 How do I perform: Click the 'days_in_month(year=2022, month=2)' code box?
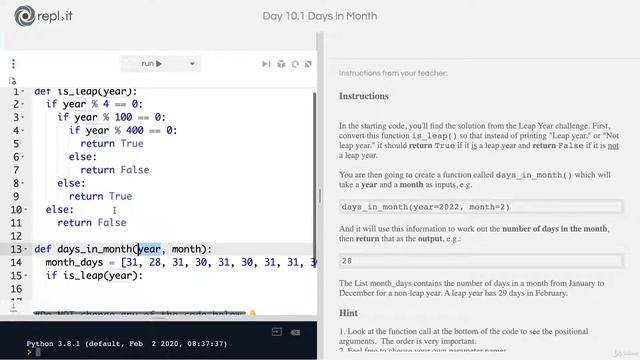tap(481, 207)
